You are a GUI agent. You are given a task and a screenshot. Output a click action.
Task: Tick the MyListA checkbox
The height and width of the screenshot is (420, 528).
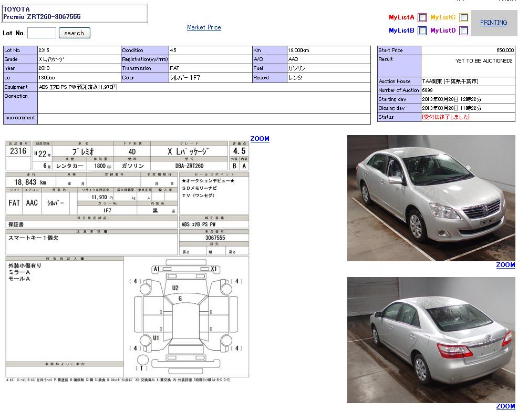[x=422, y=17]
